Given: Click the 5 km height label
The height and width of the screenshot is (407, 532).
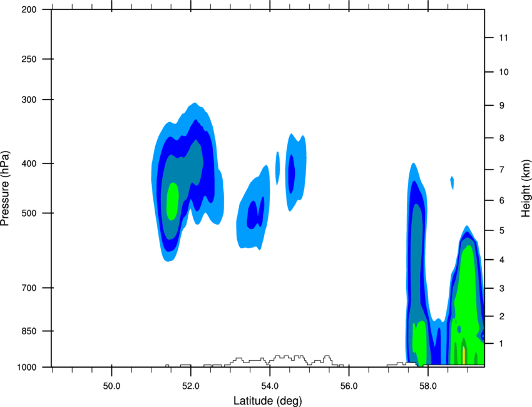Looking at the screenshot, I should pos(502,231).
